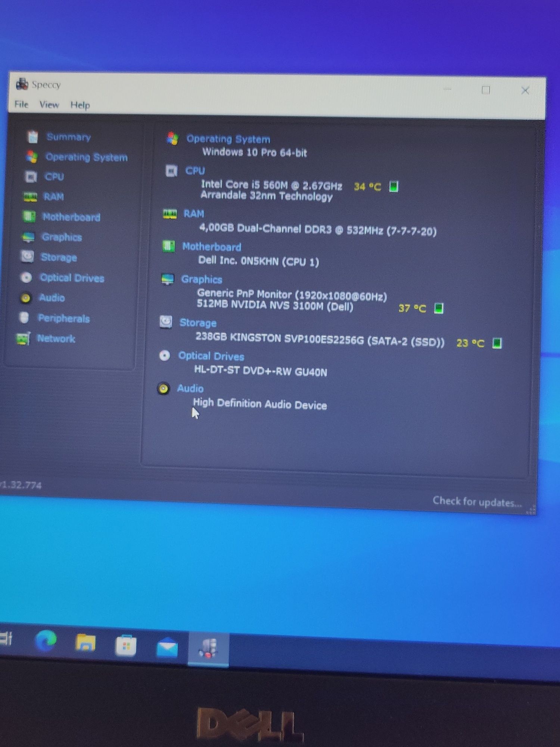Open the View menu
The height and width of the screenshot is (747, 560).
tap(49, 105)
